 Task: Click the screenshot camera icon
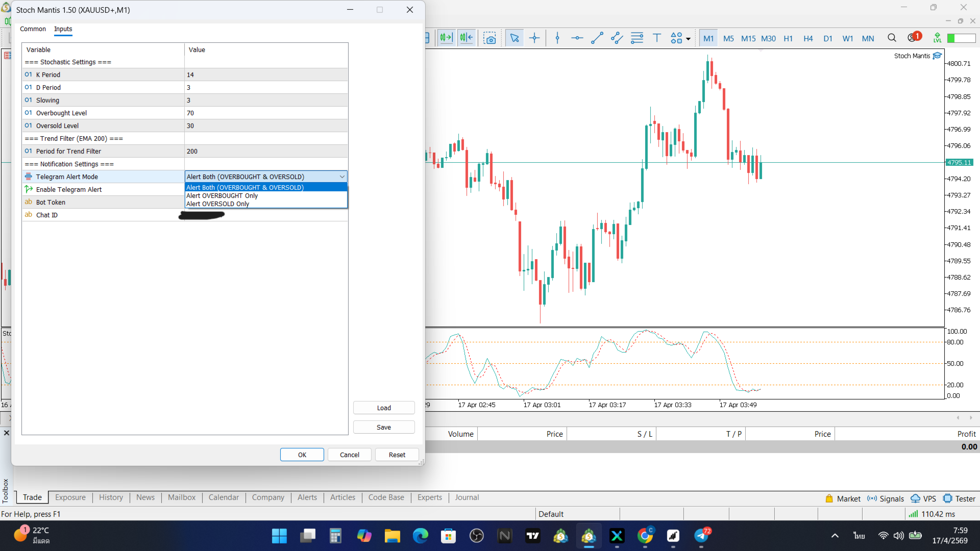(x=490, y=38)
